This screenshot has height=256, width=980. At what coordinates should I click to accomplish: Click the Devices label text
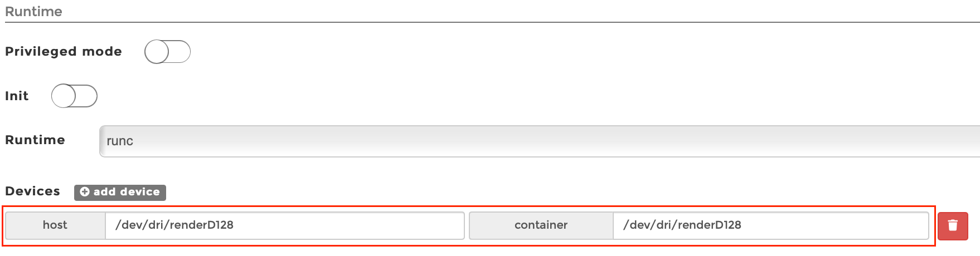[x=32, y=191]
